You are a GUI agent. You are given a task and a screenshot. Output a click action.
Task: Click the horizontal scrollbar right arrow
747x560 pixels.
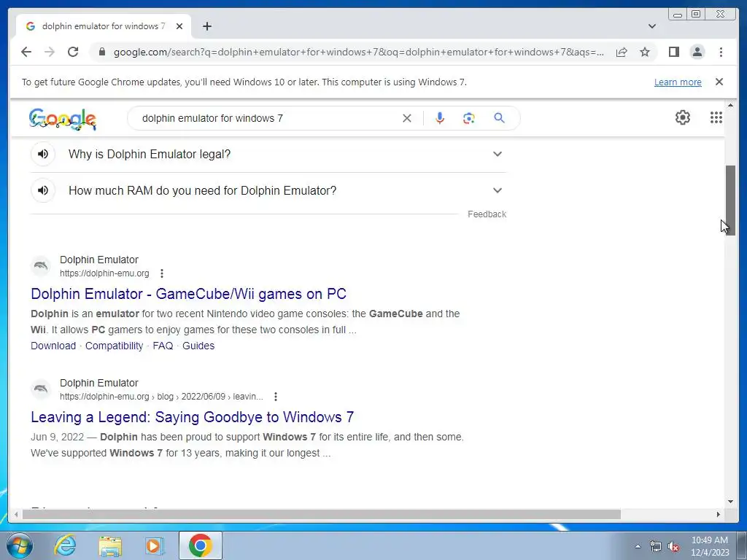click(719, 514)
